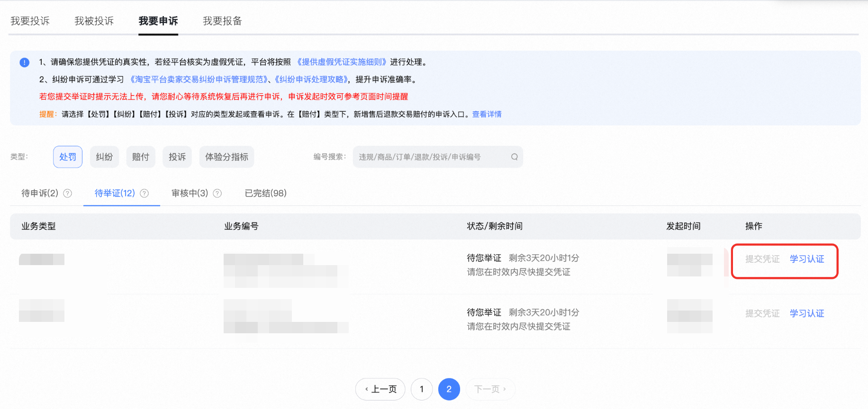Click 提交凭证 in the second row
This screenshot has height=409, width=868.
tap(762, 313)
